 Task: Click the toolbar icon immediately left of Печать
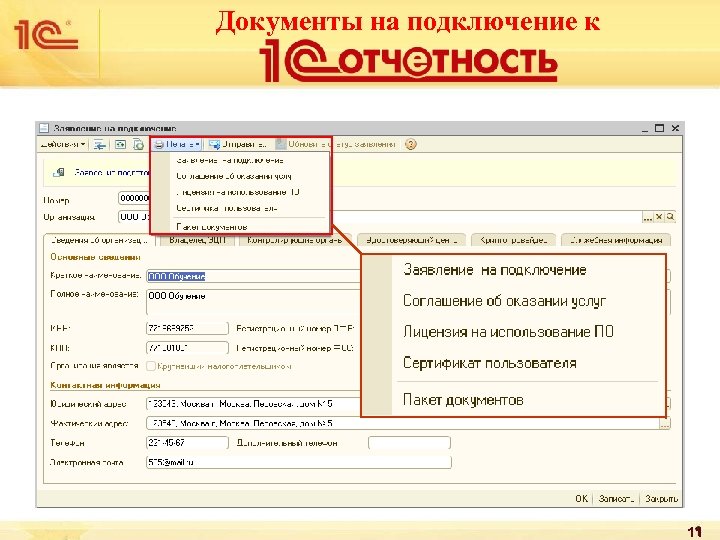point(138,145)
